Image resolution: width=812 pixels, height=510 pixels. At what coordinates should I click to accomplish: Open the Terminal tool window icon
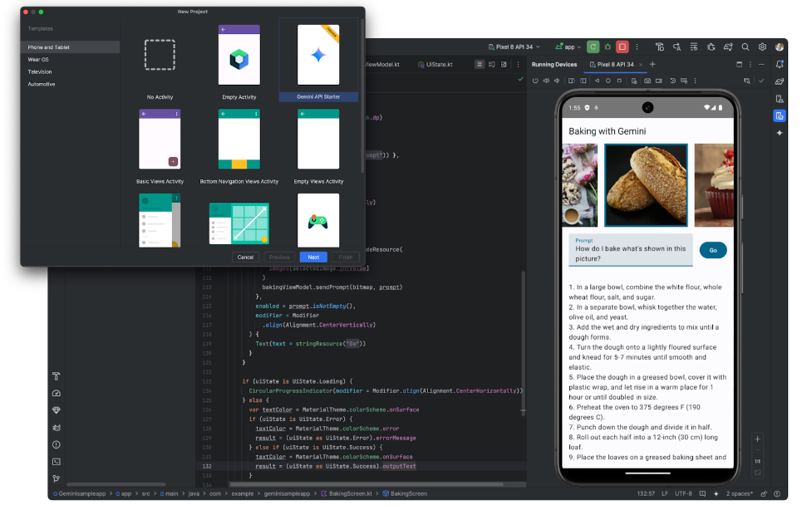(x=57, y=461)
